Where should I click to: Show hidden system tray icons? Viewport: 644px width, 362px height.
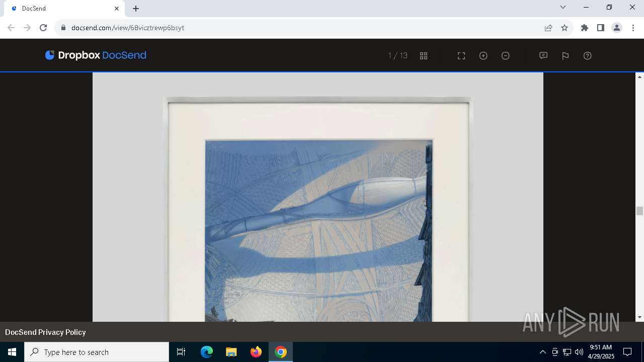pos(542,352)
